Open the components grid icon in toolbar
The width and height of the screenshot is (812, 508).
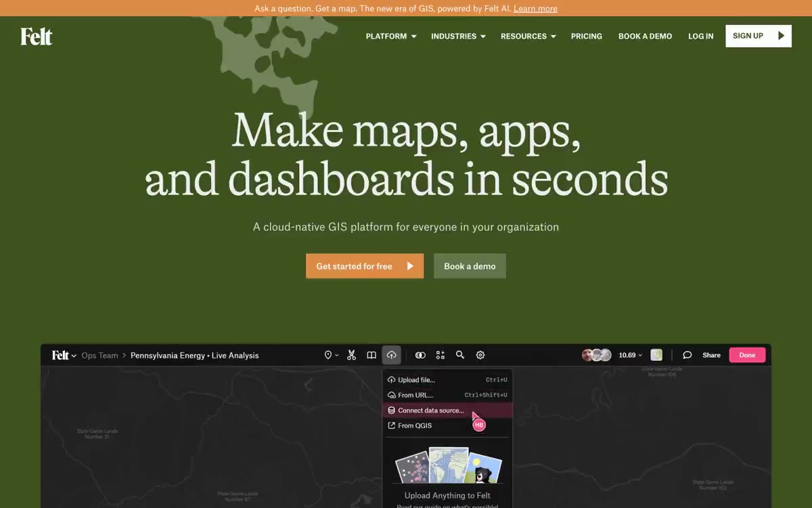tap(441, 355)
